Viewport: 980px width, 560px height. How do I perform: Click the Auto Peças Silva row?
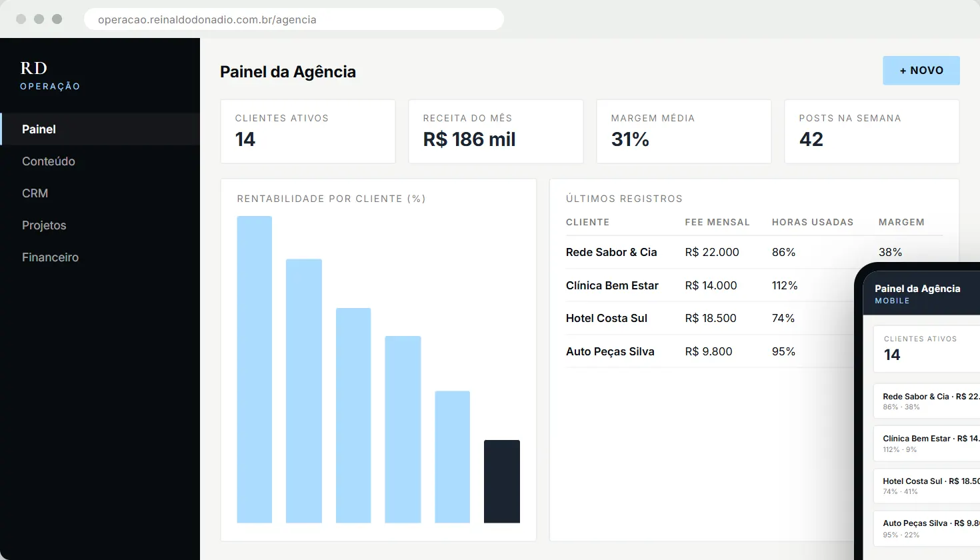tap(709, 351)
